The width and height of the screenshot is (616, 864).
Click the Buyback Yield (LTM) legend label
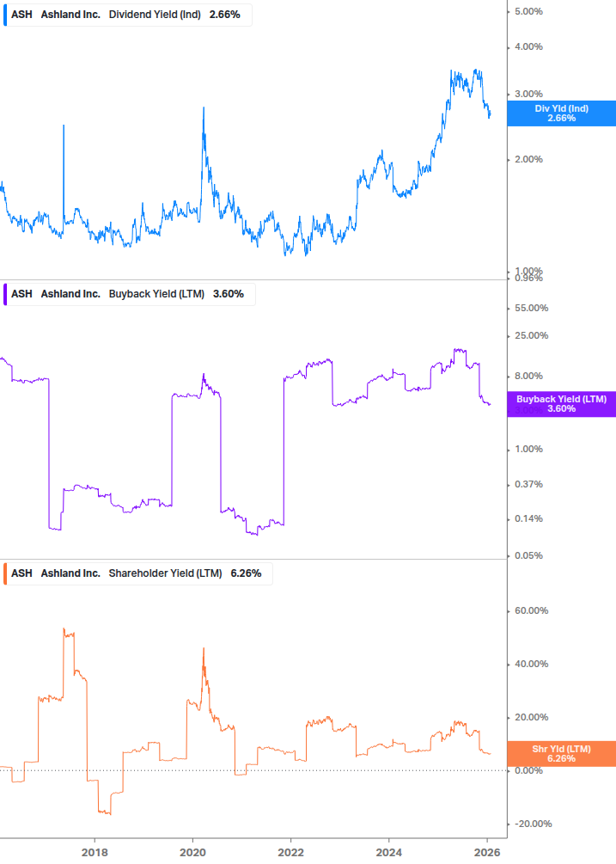tap(156, 294)
